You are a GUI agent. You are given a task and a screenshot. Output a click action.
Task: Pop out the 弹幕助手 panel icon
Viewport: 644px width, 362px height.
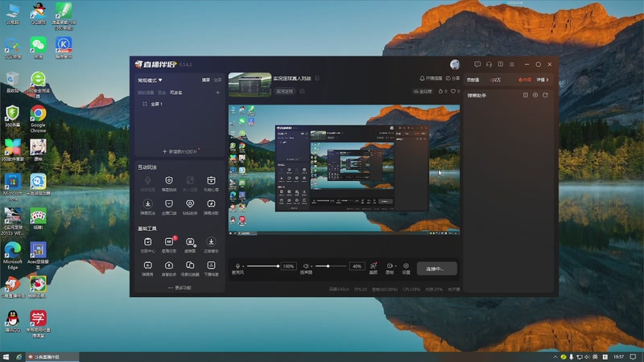click(546, 95)
